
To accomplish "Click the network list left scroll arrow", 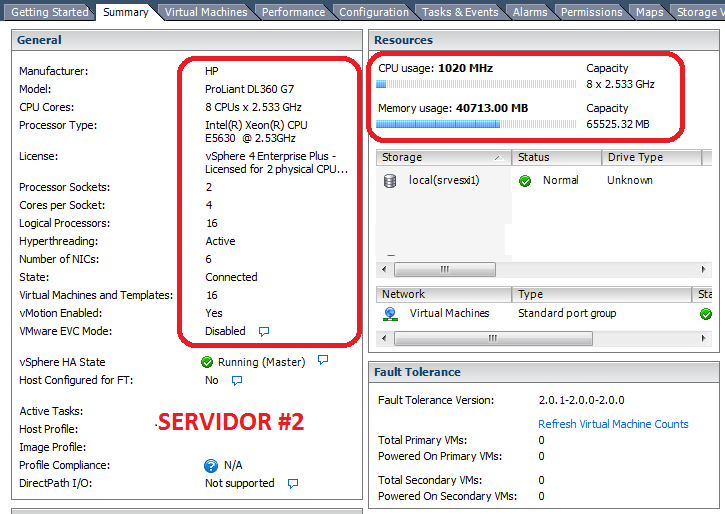I will (x=384, y=338).
